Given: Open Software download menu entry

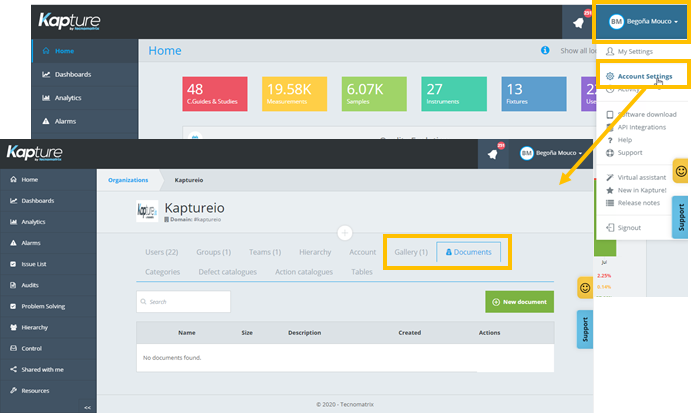Looking at the screenshot, I should (x=641, y=115).
